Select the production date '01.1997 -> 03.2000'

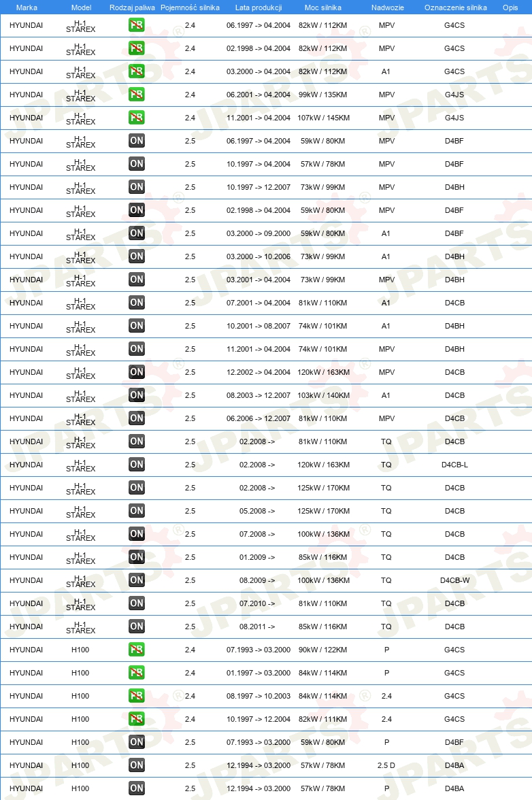pos(259,673)
